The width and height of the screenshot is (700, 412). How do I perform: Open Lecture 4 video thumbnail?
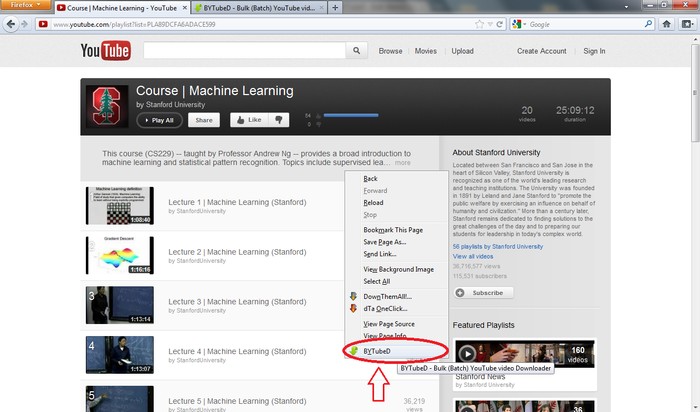pos(120,355)
